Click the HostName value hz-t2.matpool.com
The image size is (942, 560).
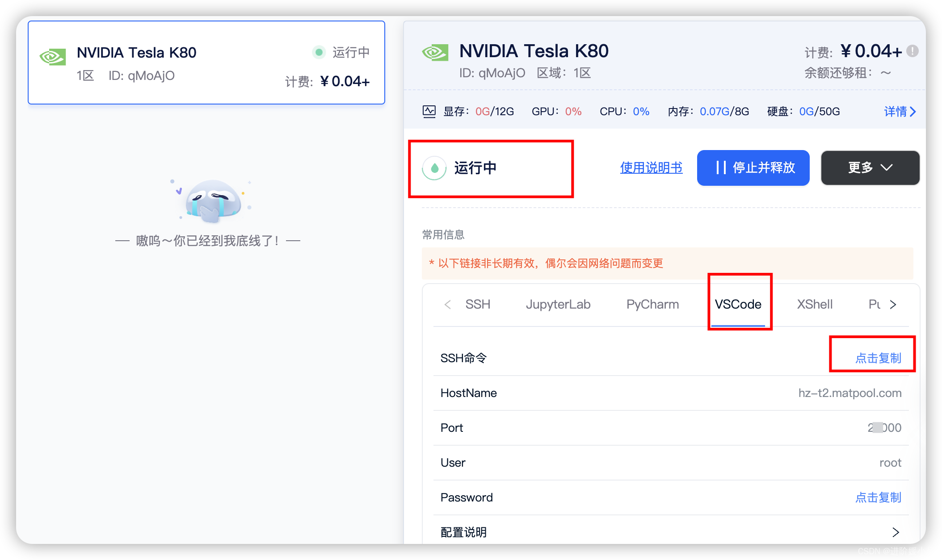point(850,393)
